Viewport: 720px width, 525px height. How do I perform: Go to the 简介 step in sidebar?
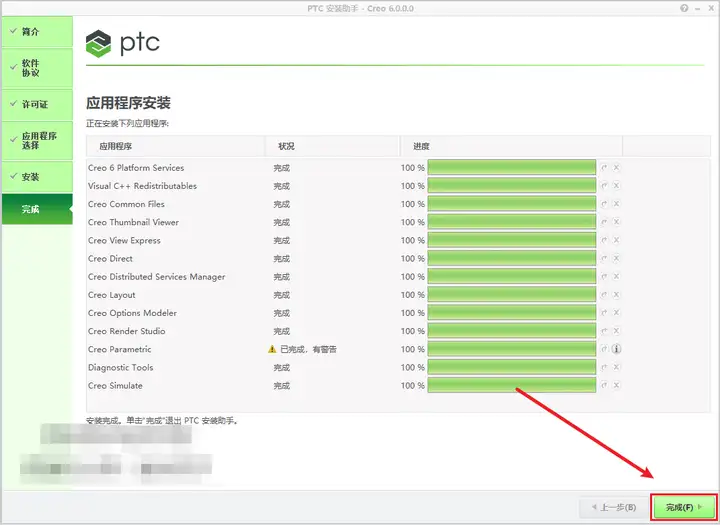[x=37, y=32]
